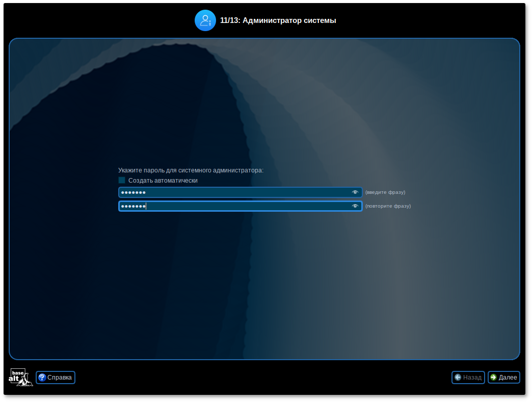532x402 pixels.
Task: Click the masked dots in the first password field
Action: [134, 192]
